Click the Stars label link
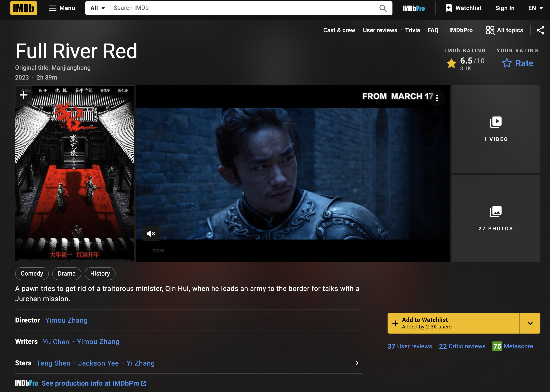Screen dimensions: 550x392 [x=23, y=363]
